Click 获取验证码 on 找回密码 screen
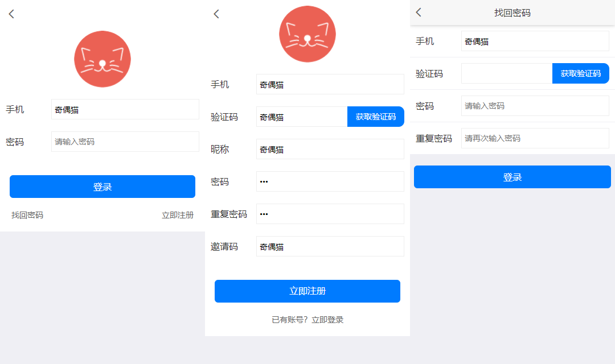 581,73
